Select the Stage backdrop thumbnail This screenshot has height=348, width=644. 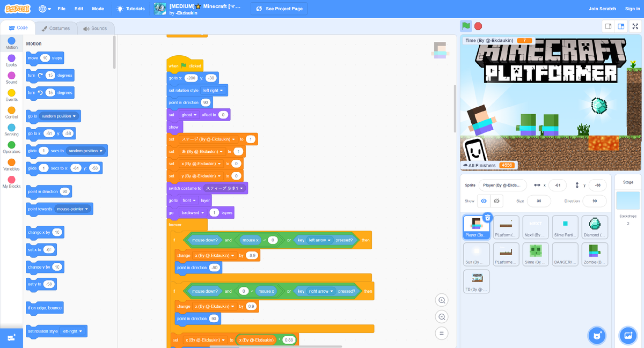pyautogui.click(x=628, y=201)
